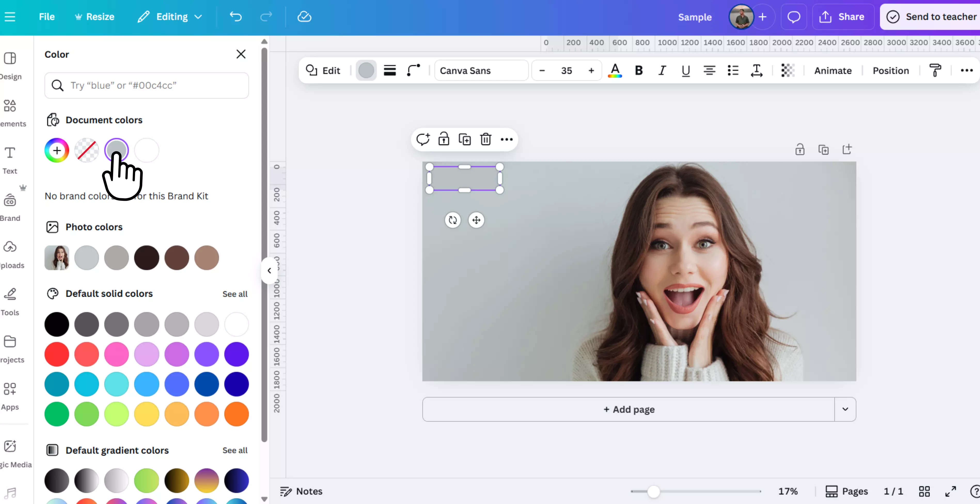This screenshot has width=980, height=504.
Task: Click See all for default solid colors
Action: coord(235,294)
